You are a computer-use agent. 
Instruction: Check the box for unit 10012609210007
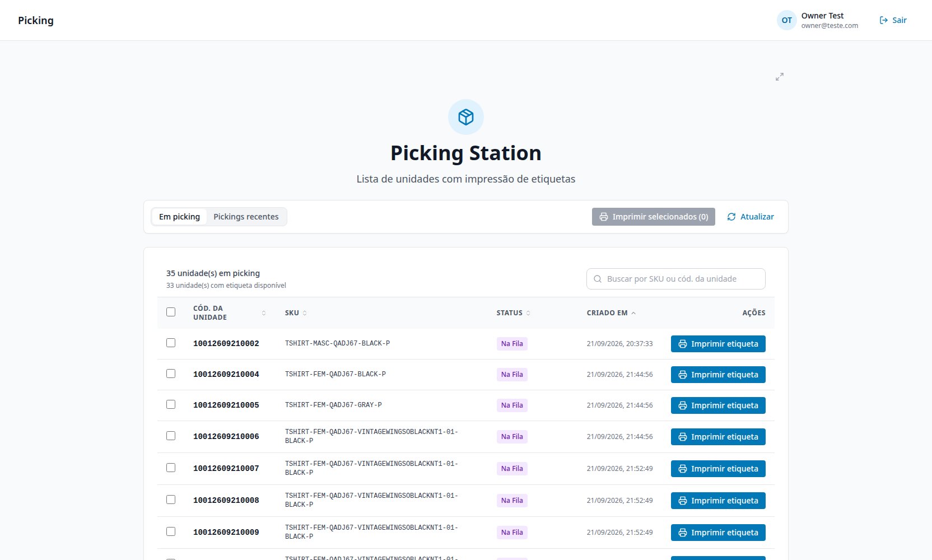(171, 468)
